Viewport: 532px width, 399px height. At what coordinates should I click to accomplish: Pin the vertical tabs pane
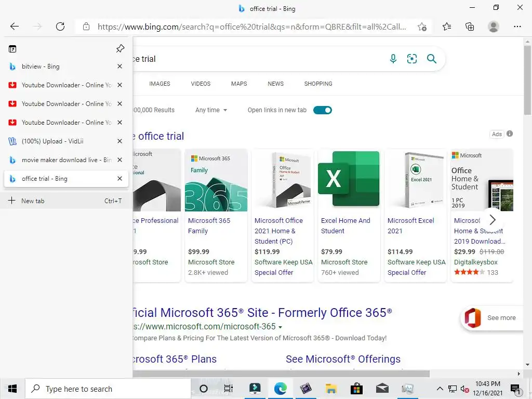click(x=120, y=48)
